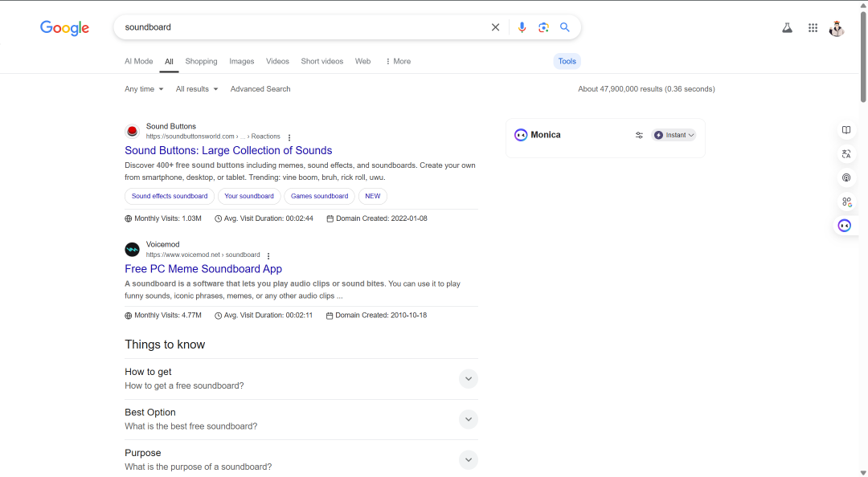Switch to the Web tab
The width and height of the screenshot is (868, 477).
(362, 61)
